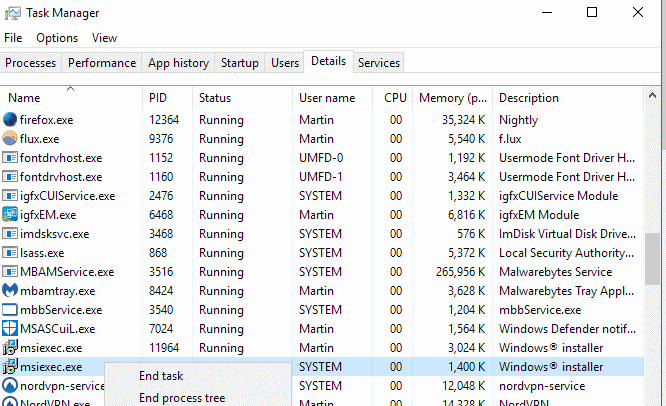Click the MBAMService.exe process icon
Image resolution: width=666 pixels, height=406 pixels.
tap(10, 271)
